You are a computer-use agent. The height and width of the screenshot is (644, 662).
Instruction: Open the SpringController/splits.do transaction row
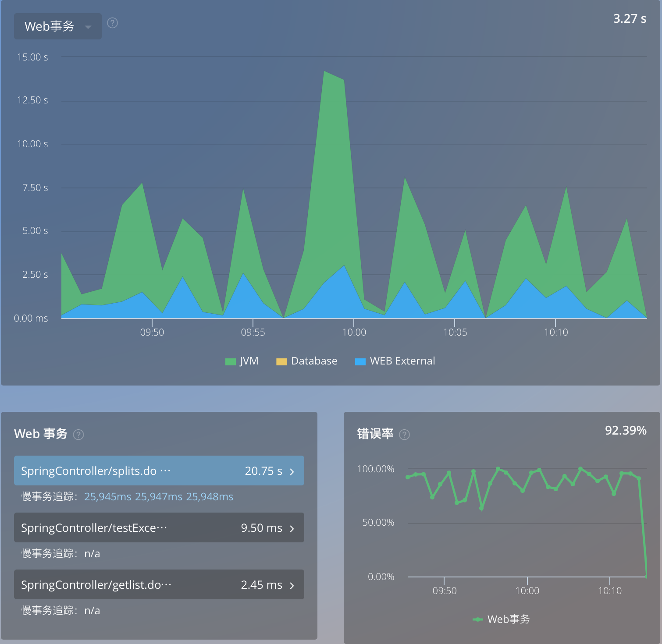[159, 471]
